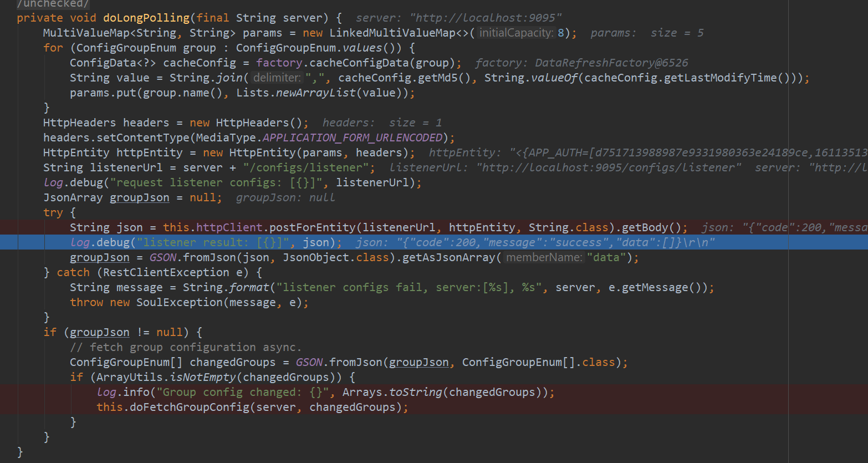This screenshot has height=463, width=868.
Task: Click the try keyword
Action: [53, 212]
